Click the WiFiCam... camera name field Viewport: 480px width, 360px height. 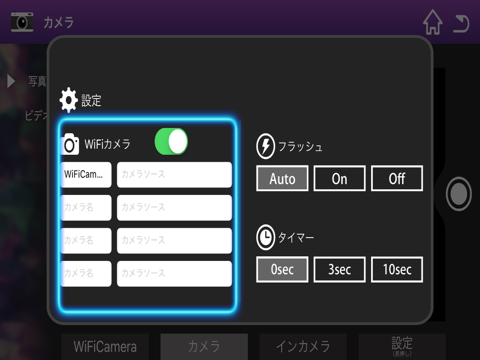click(x=86, y=175)
